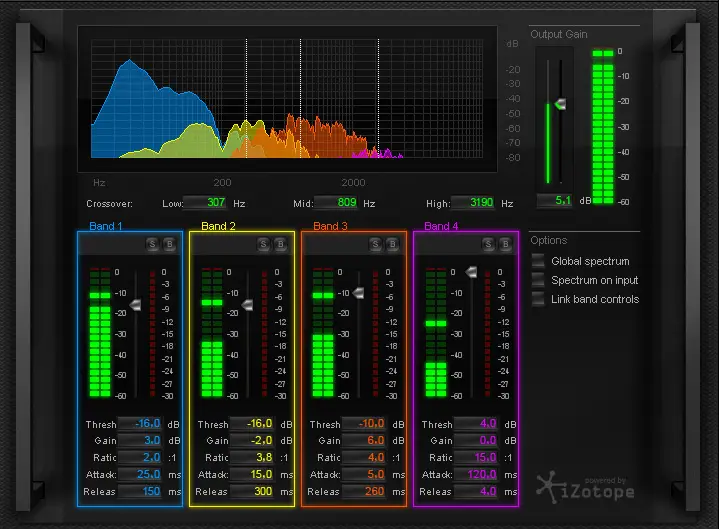Click Band 4 Ratio value 15.0

pos(476,457)
